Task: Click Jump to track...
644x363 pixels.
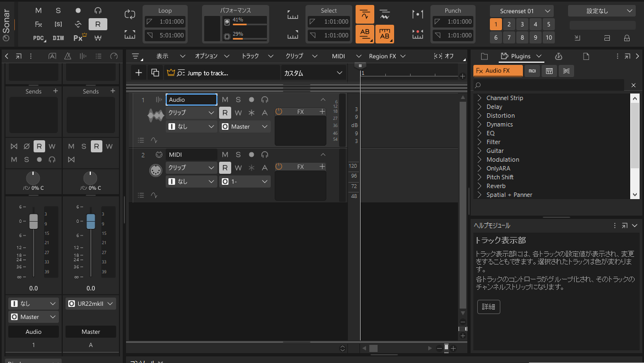Action: pyautogui.click(x=208, y=73)
